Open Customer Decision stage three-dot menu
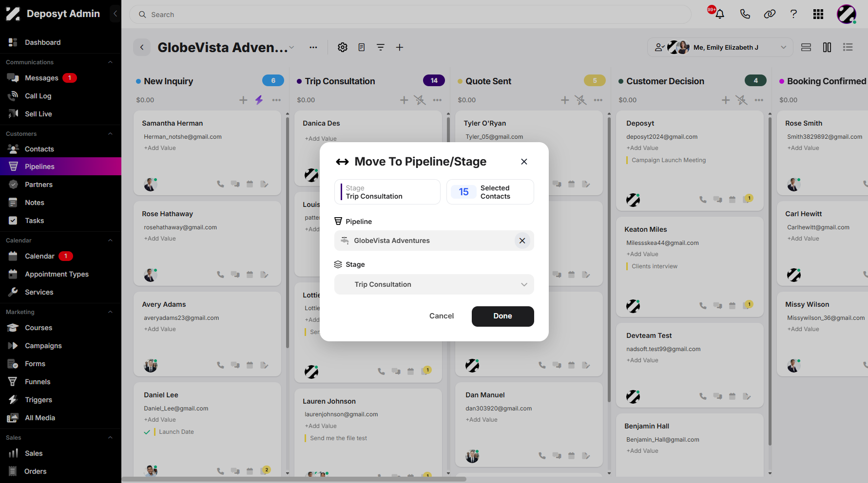The height and width of the screenshot is (483, 868). (759, 100)
